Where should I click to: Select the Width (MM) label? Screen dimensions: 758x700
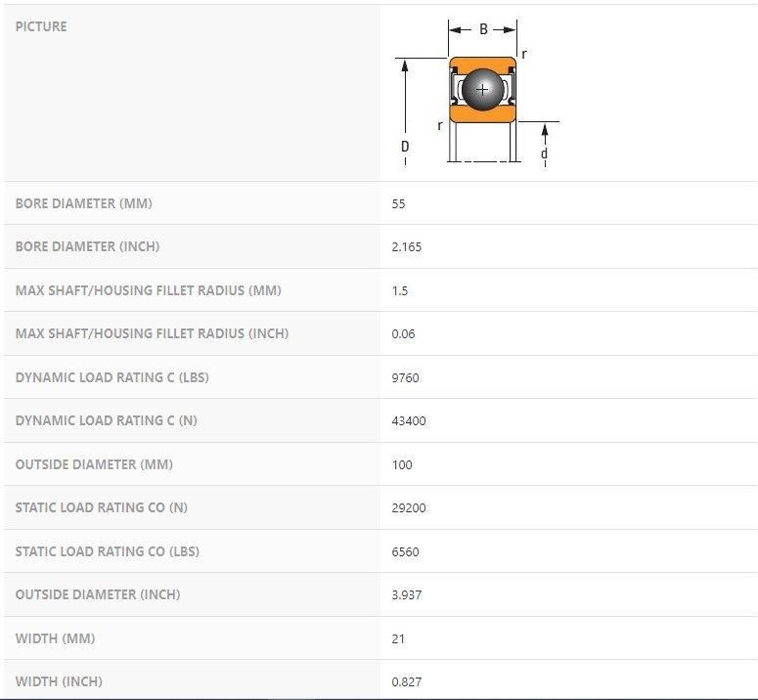tap(55, 638)
